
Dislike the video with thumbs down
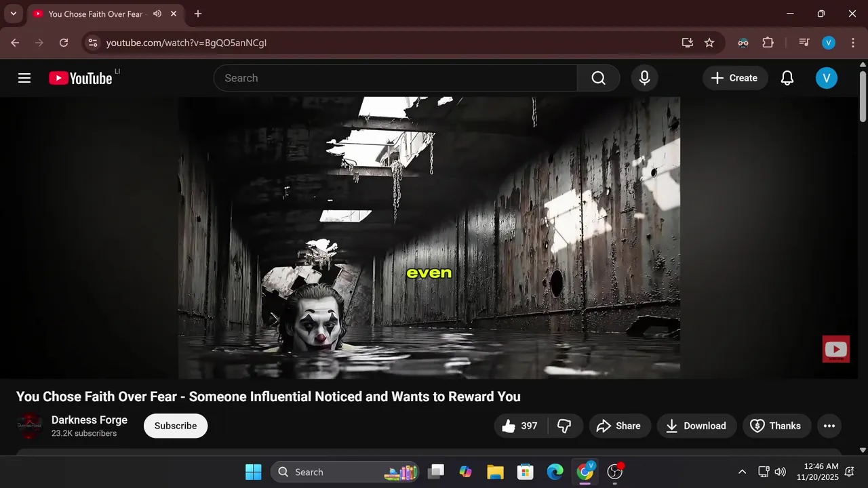pos(564,426)
